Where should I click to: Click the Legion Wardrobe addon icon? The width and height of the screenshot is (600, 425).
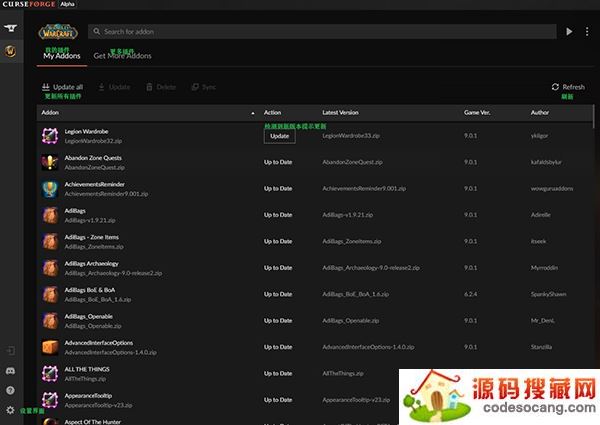pyautogui.click(x=49, y=135)
